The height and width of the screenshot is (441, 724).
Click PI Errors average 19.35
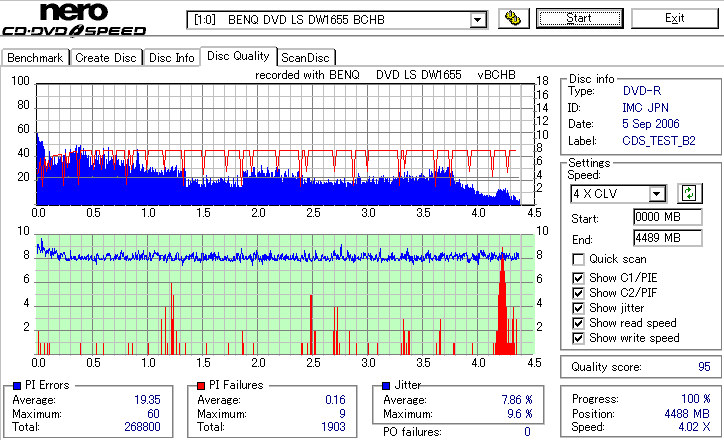(147, 400)
